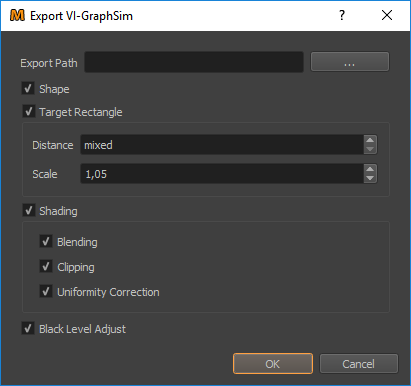Decrease Distance with the down arrow
411x386 pixels.
point(370,149)
